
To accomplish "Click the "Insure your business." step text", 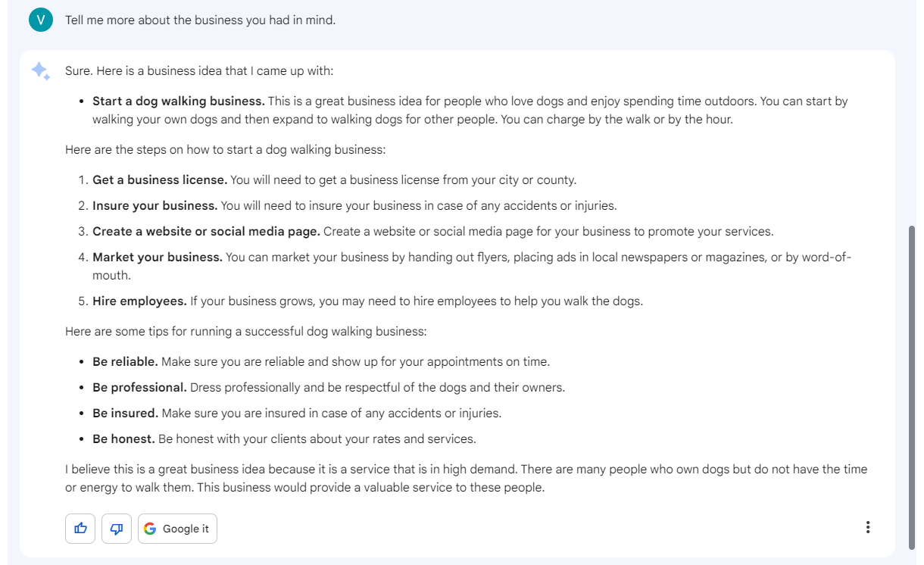I will [155, 205].
